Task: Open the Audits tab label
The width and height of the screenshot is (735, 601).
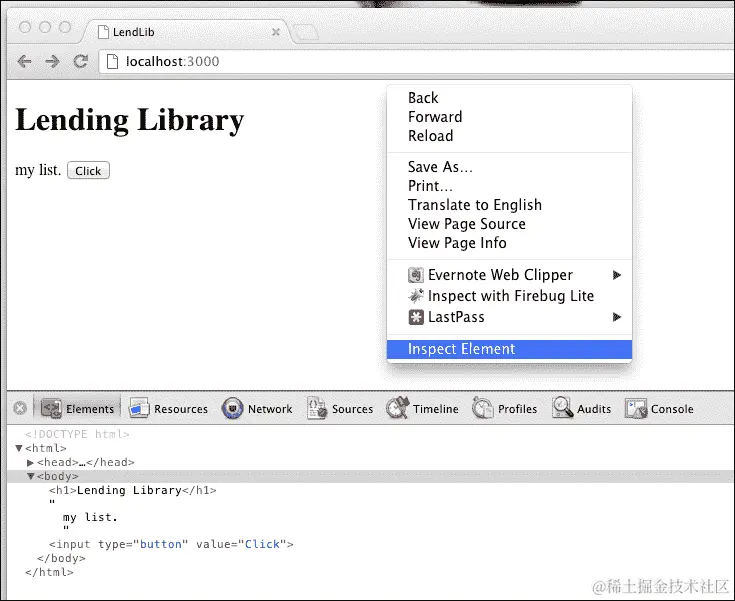Action: pyautogui.click(x=594, y=409)
